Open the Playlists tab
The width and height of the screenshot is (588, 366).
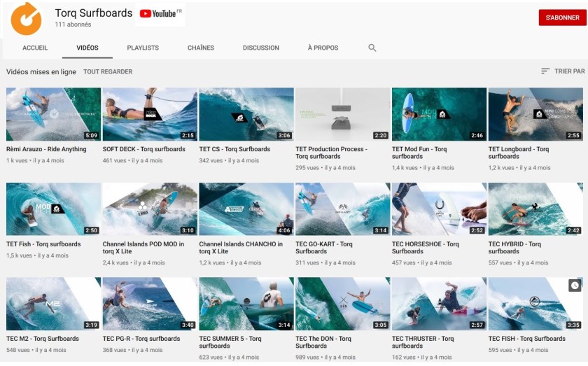[x=143, y=48]
